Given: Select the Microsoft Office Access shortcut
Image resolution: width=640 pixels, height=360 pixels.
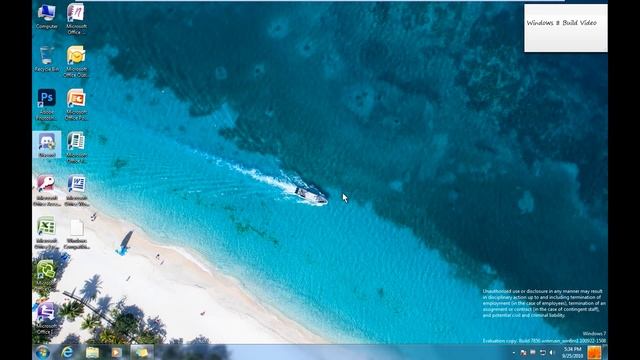Looking at the screenshot, I should point(47,190).
